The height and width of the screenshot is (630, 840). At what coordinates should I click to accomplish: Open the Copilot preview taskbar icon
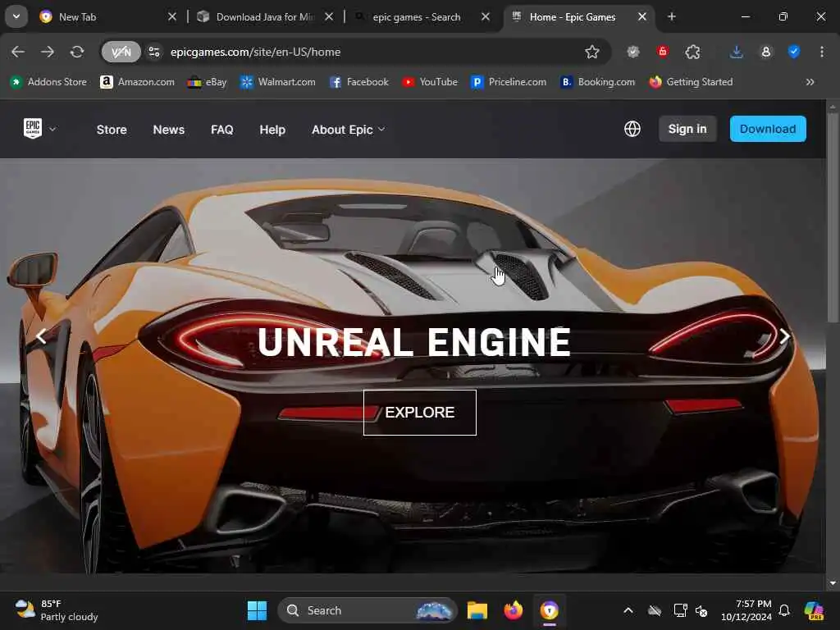coord(814,610)
